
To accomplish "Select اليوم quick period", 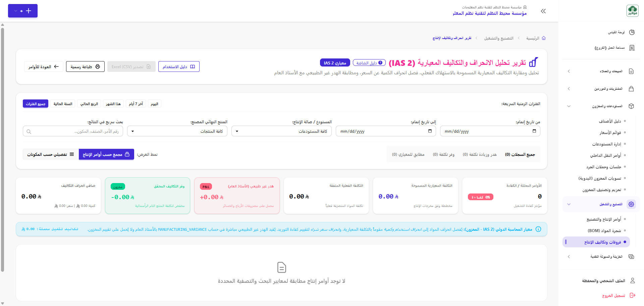I will coord(155,104).
